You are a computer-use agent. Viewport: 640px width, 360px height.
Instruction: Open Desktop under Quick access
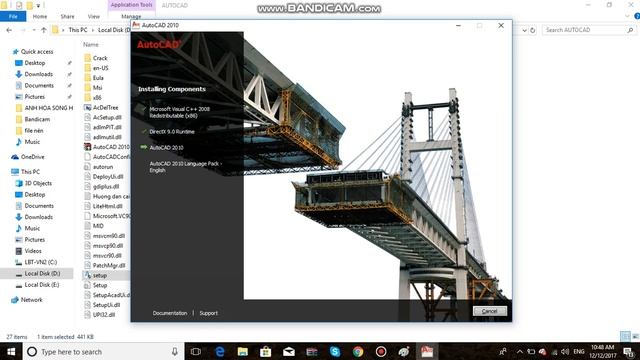(x=35, y=63)
